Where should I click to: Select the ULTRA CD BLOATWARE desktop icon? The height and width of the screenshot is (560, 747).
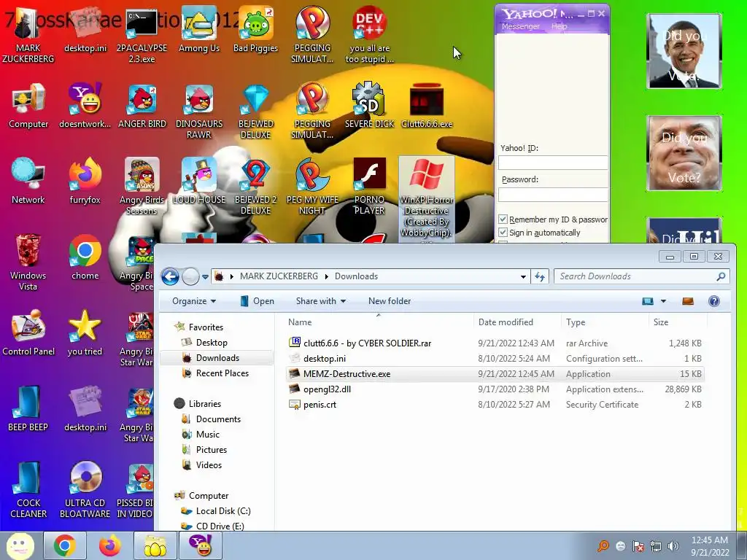(x=85, y=489)
